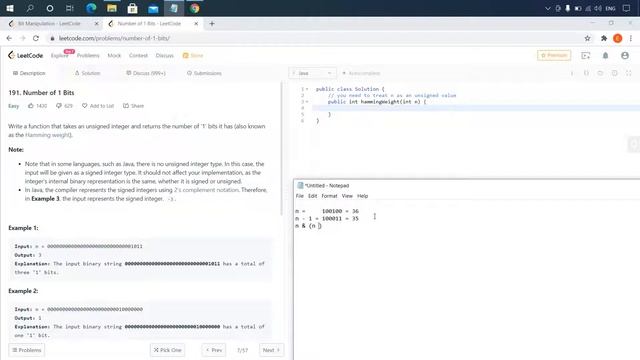
Task: Click the description panel scrollbar
Action: click(281, 149)
